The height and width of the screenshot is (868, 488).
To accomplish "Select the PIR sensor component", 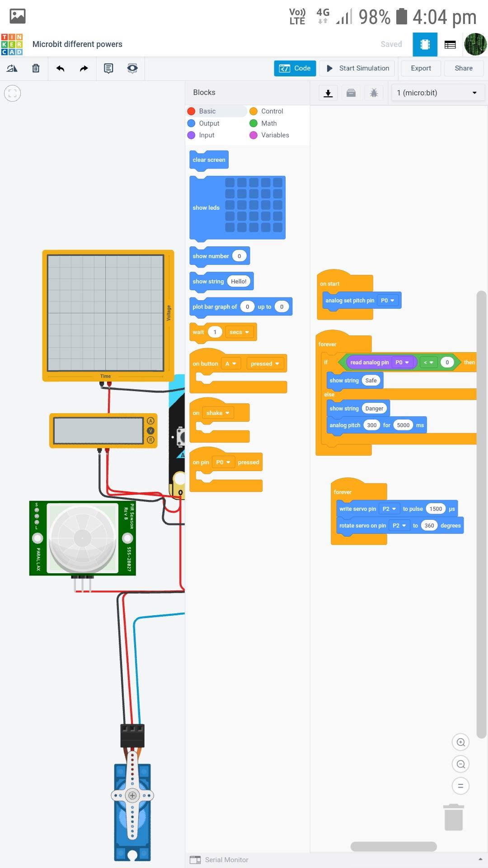I will click(82, 538).
